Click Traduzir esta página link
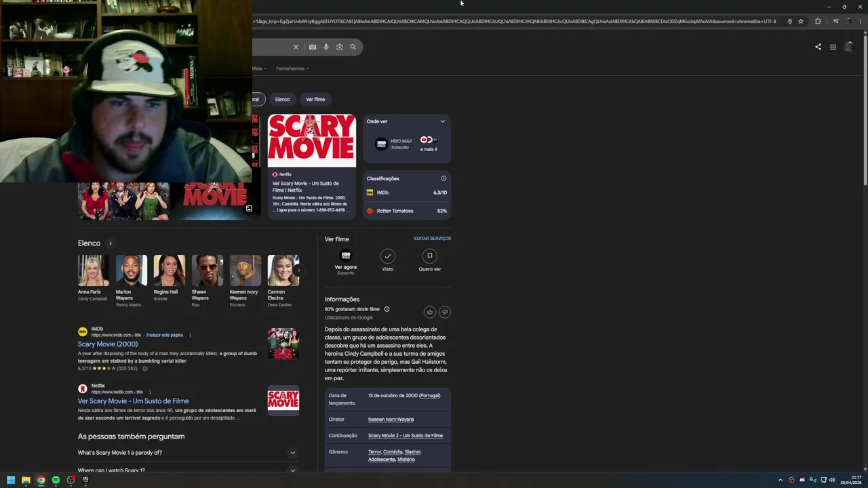 tap(164, 335)
